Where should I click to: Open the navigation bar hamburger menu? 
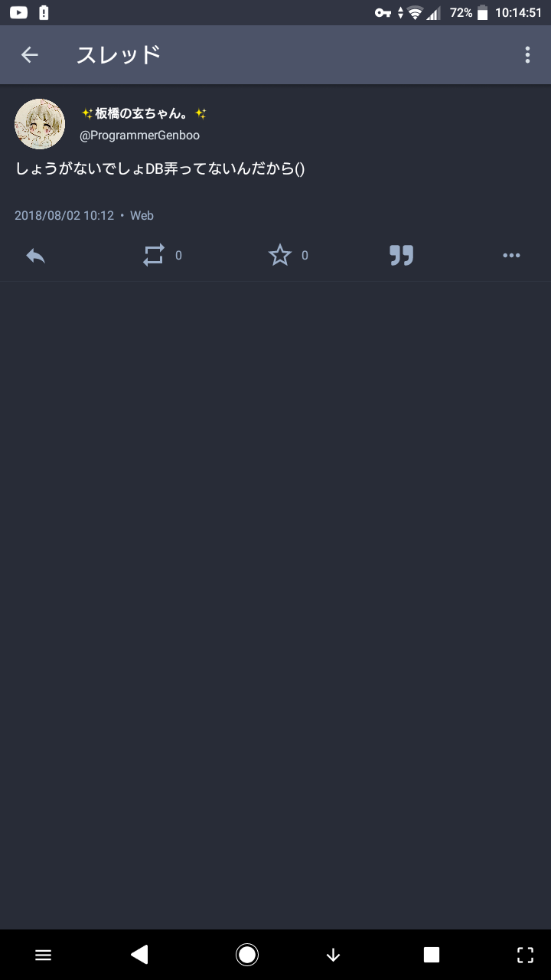click(44, 955)
